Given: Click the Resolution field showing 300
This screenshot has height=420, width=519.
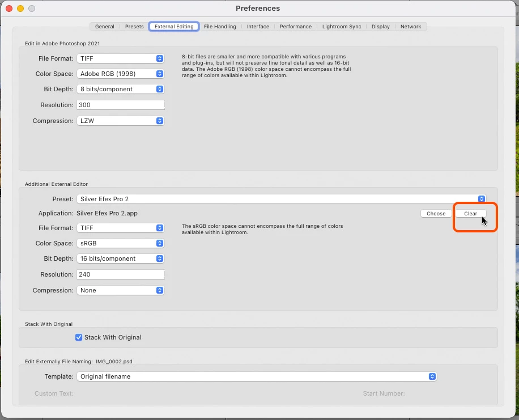Looking at the screenshot, I should point(121,105).
